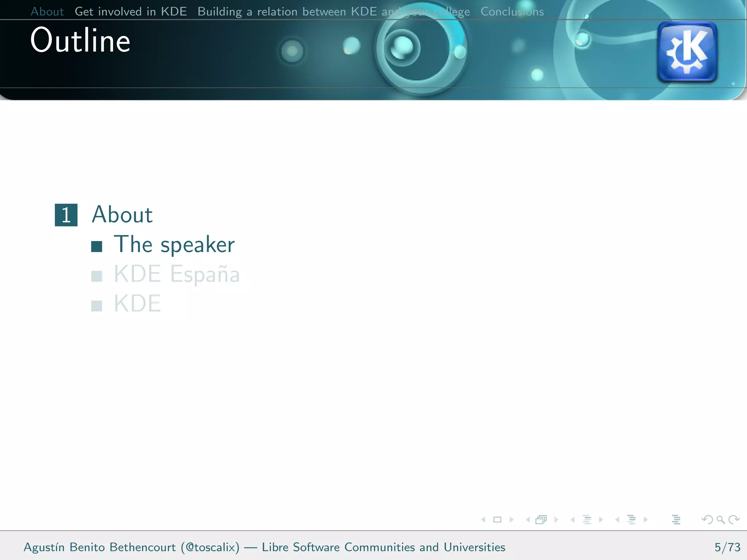Click the presentation overview lines icon
The height and width of the screenshot is (560, 747).
point(676,520)
